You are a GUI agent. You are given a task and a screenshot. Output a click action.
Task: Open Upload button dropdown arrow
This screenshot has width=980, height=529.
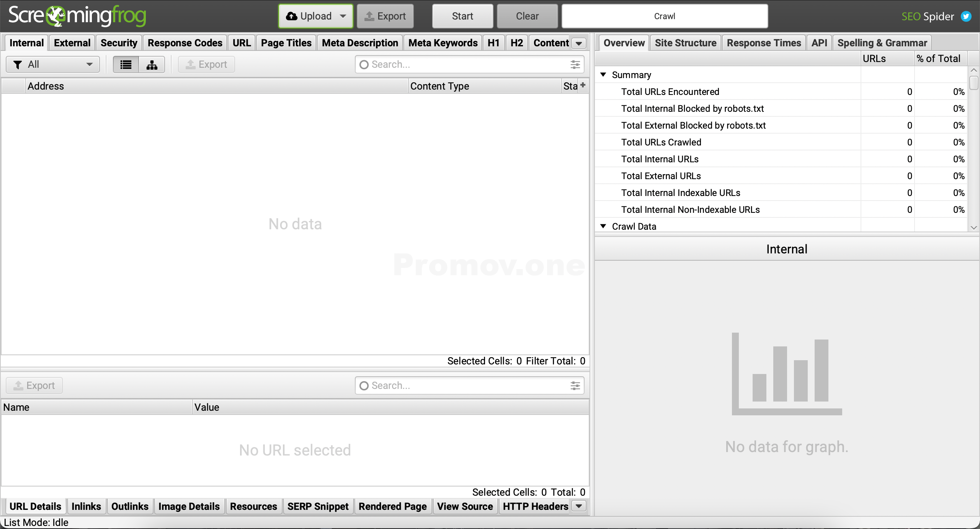(343, 16)
